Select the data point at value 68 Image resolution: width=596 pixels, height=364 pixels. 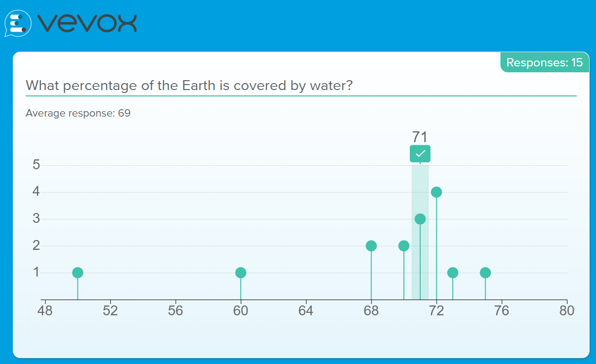point(371,246)
